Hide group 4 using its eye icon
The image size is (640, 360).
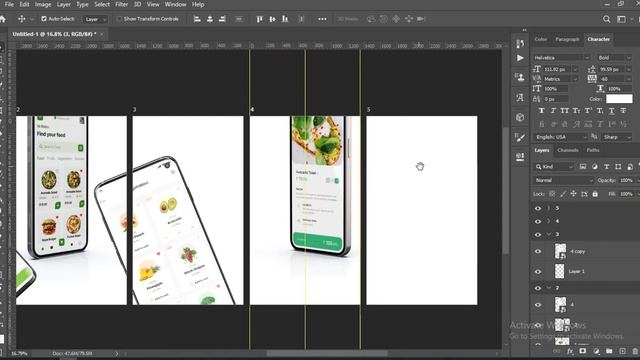(x=538, y=222)
